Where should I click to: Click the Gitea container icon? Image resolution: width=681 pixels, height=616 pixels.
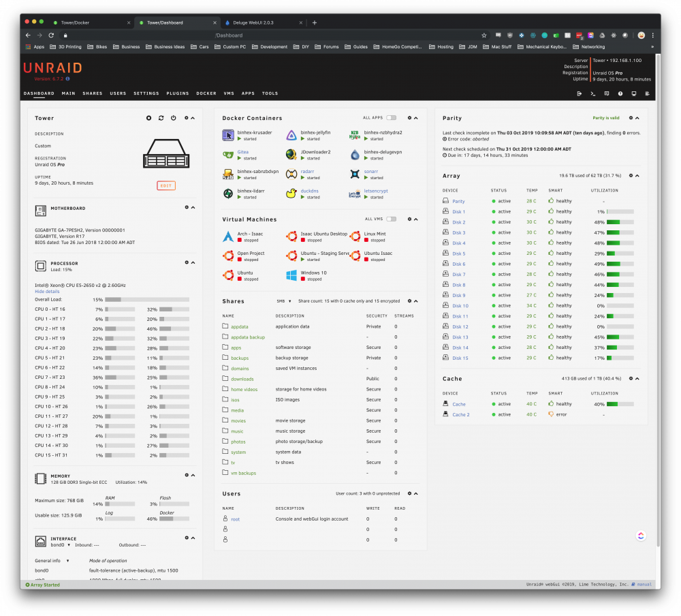[x=228, y=155]
